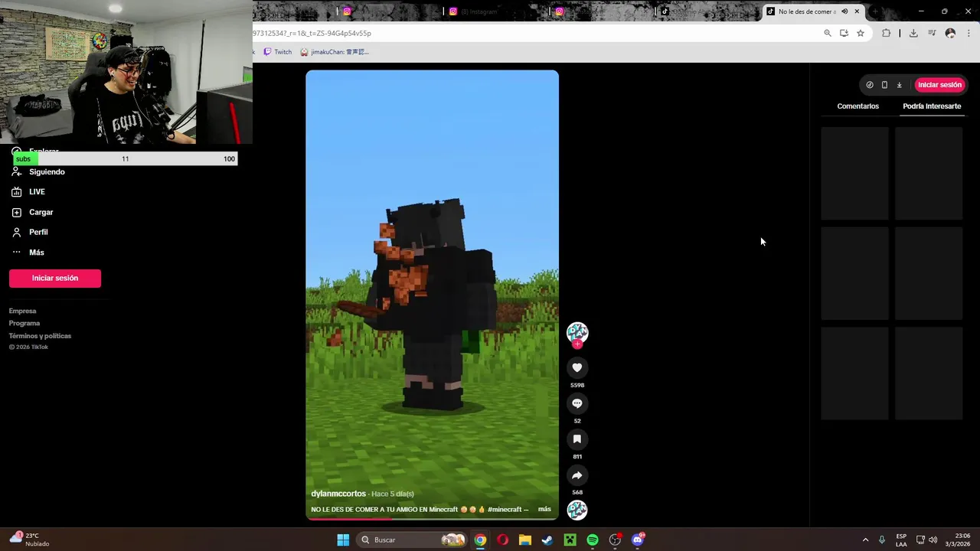980x551 pixels.
Task: Open the jimakuChan bookmark
Action: pyautogui.click(x=335, y=52)
